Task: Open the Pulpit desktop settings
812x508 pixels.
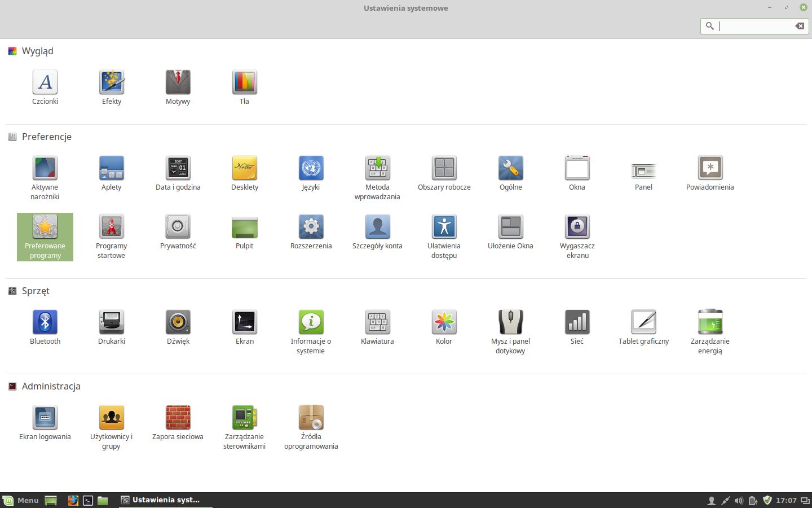Action: tap(245, 232)
